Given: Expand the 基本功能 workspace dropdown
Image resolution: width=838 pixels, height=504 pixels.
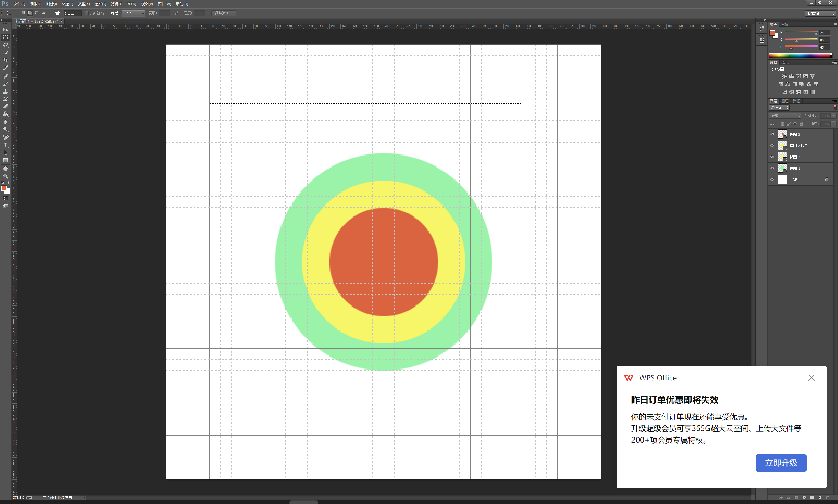Looking at the screenshot, I should 821,13.
